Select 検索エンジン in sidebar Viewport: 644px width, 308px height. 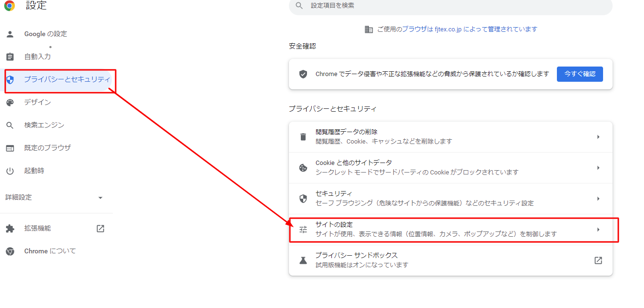(44, 125)
